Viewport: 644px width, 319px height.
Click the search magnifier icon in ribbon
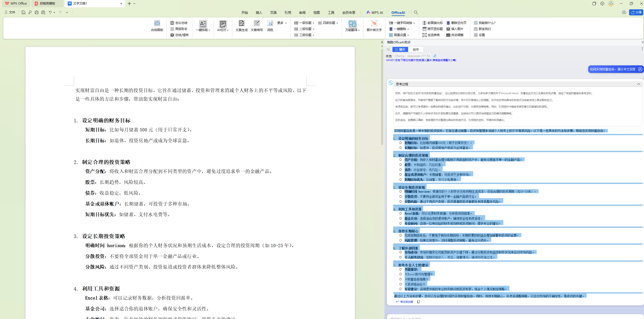[416, 12]
